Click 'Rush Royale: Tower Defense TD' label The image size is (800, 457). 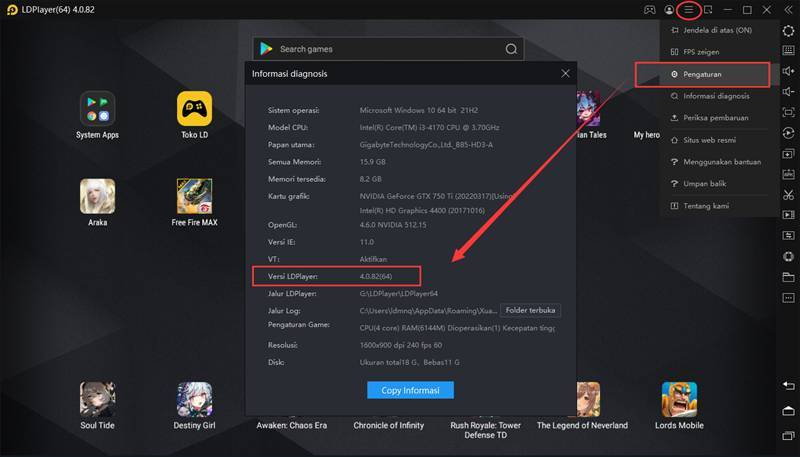click(486, 430)
